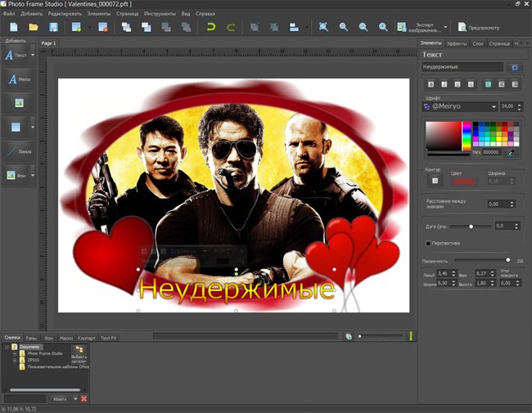Toggle the Contour (Контур) outline button
This screenshot has width=532, height=413.
pos(435,181)
